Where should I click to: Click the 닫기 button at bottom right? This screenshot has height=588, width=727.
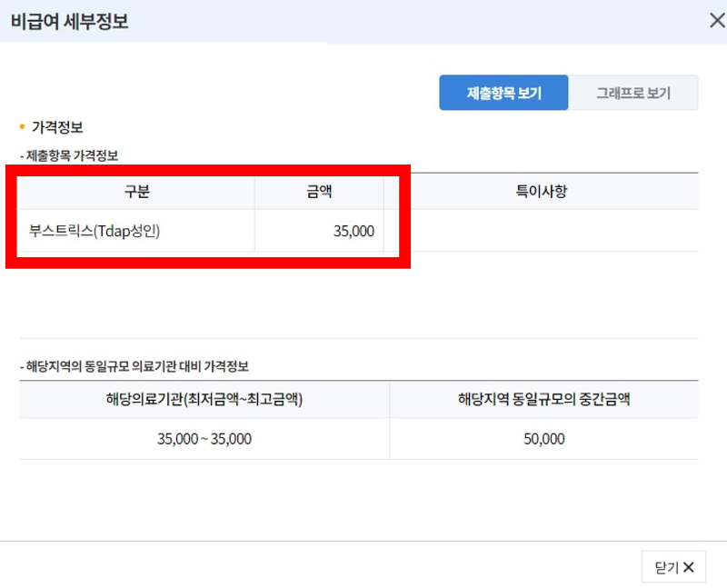673,566
